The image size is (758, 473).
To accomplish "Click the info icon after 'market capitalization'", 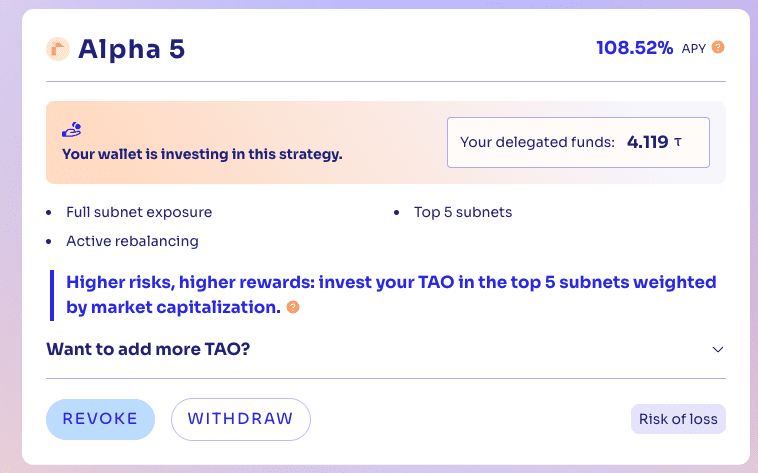I will [x=293, y=307].
